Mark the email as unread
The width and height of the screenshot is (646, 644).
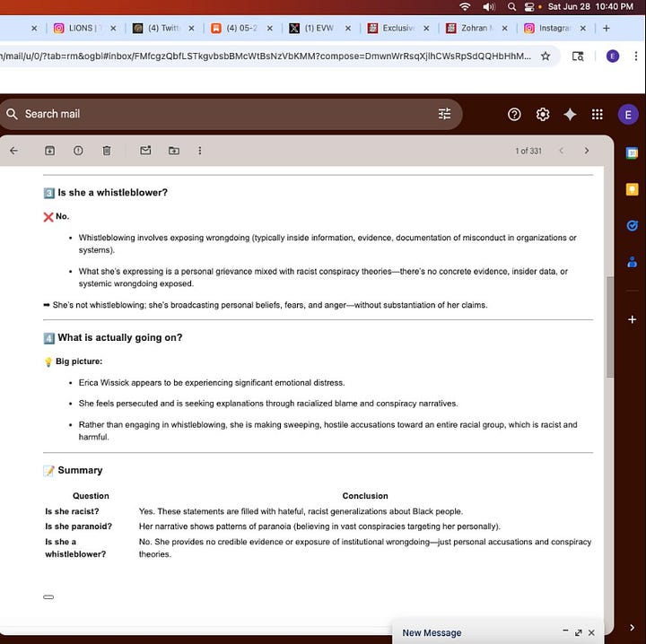click(145, 151)
